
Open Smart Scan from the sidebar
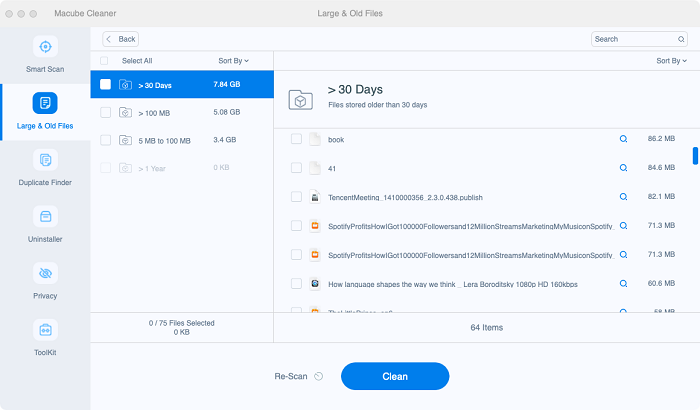pos(45,55)
